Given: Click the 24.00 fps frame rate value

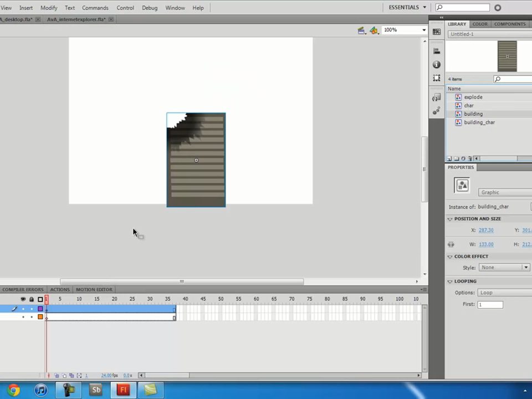Looking at the screenshot, I should pyautogui.click(x=106, y=376).
